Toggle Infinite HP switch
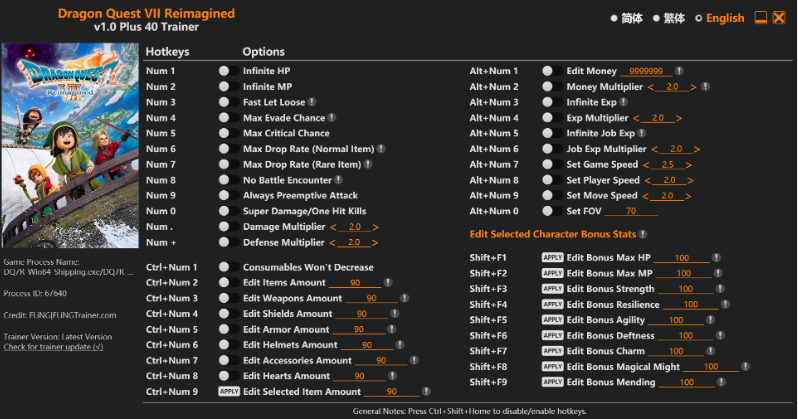The width and height of the screenshot is (798, 419). 229,71
